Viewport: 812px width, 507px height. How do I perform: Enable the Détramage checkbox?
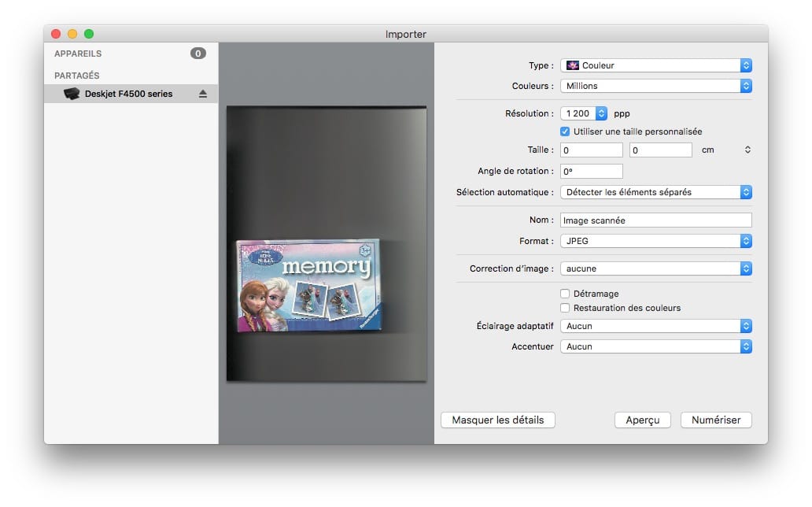pos(564,294)
